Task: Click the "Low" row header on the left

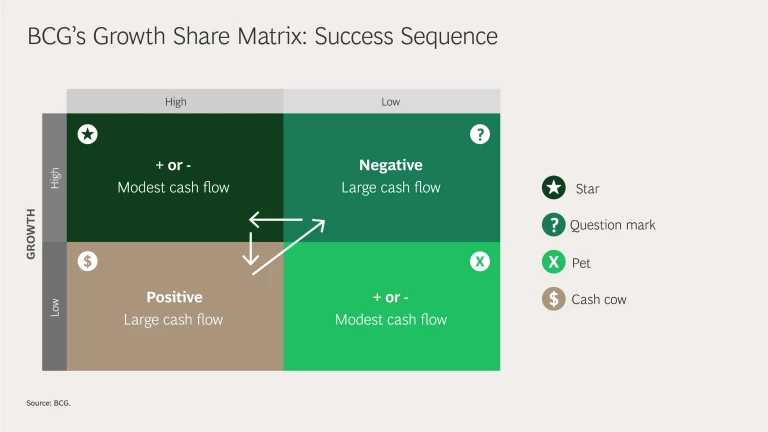Action: click(x=55, y=307)
